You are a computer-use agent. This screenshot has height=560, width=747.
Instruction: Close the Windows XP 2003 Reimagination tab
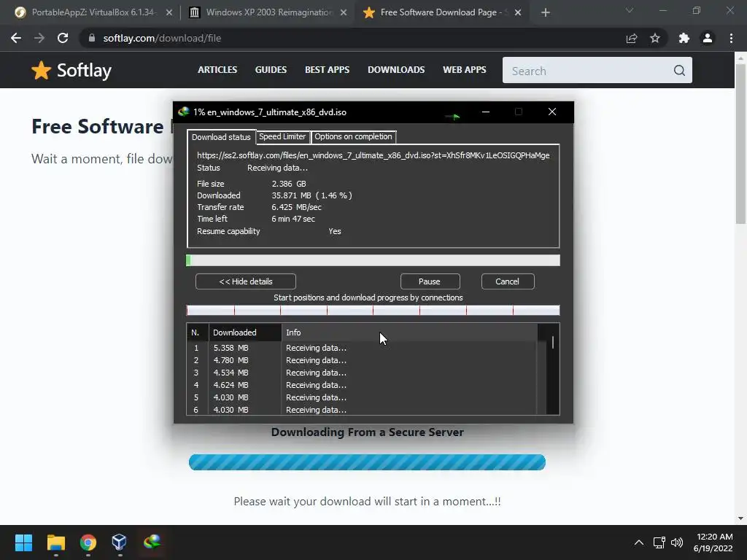pos(344,12)
